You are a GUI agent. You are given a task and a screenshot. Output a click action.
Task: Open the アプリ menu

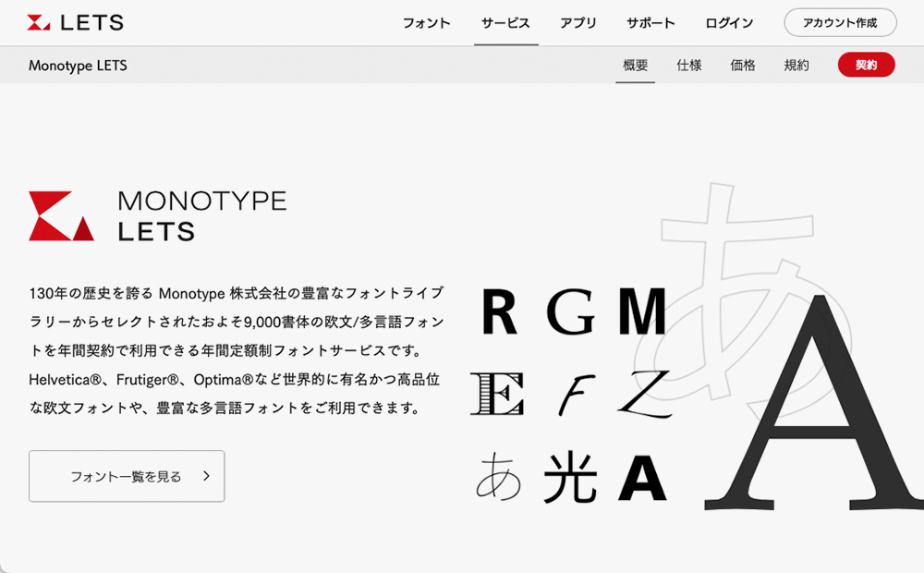click(x=577, y=22)
